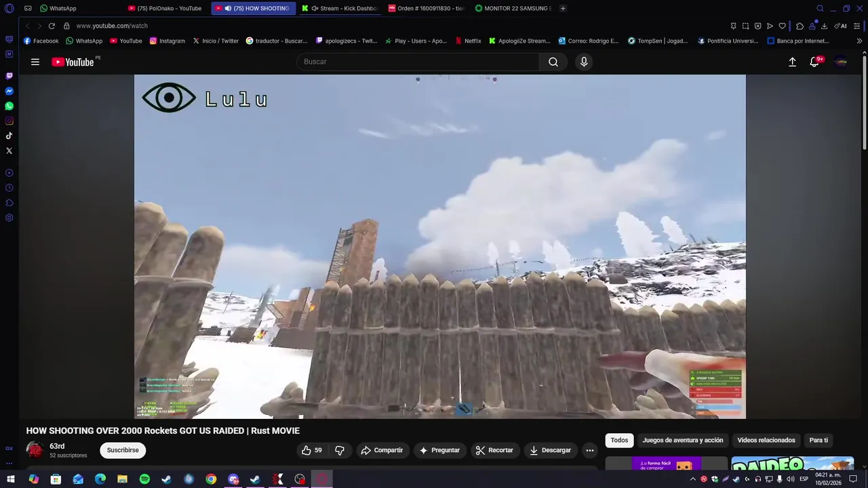Open the Opera tab search magnifier
This screenshot has width=868, height=488.
click(x=820, y=8)
